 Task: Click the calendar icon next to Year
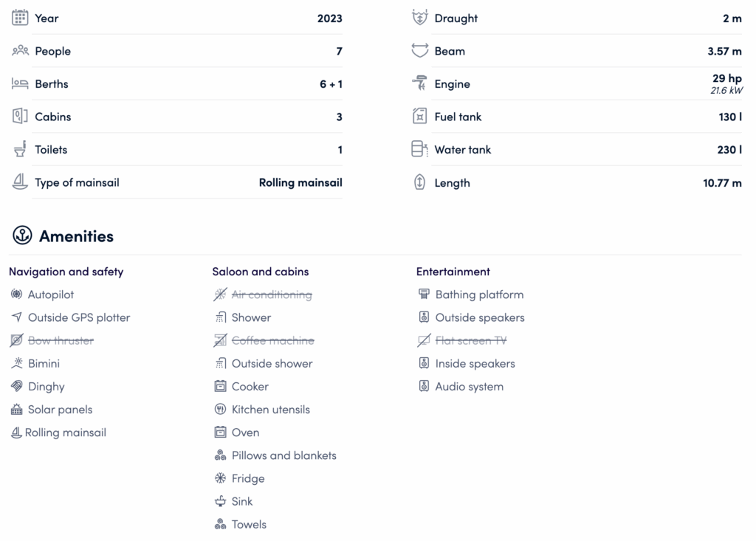coord(20,18)
